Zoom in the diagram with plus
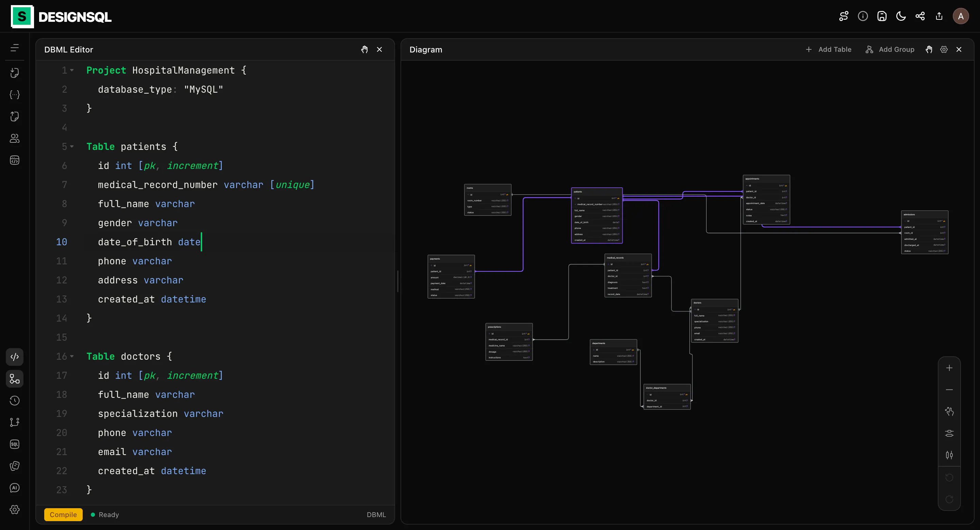 [x=949, y=368]
